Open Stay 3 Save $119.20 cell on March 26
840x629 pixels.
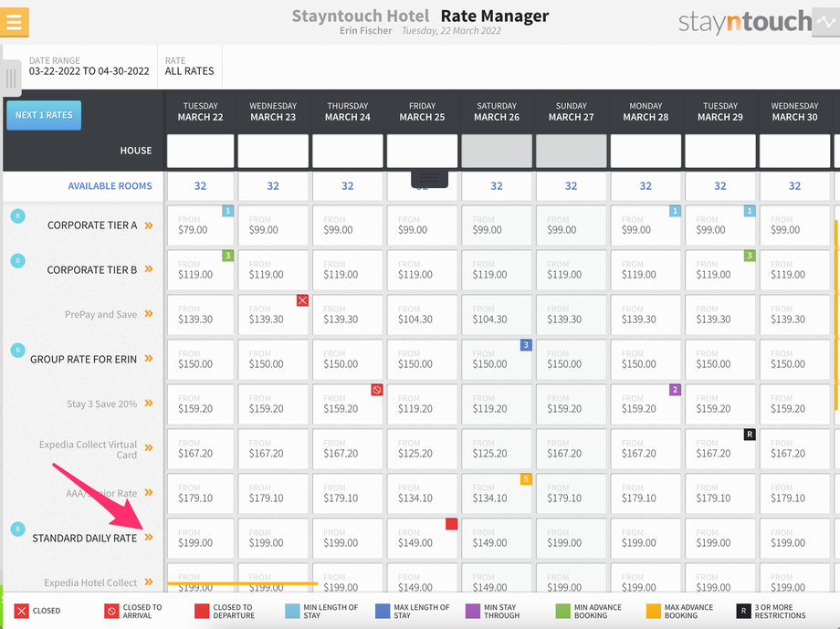click(x=497, y=404)
